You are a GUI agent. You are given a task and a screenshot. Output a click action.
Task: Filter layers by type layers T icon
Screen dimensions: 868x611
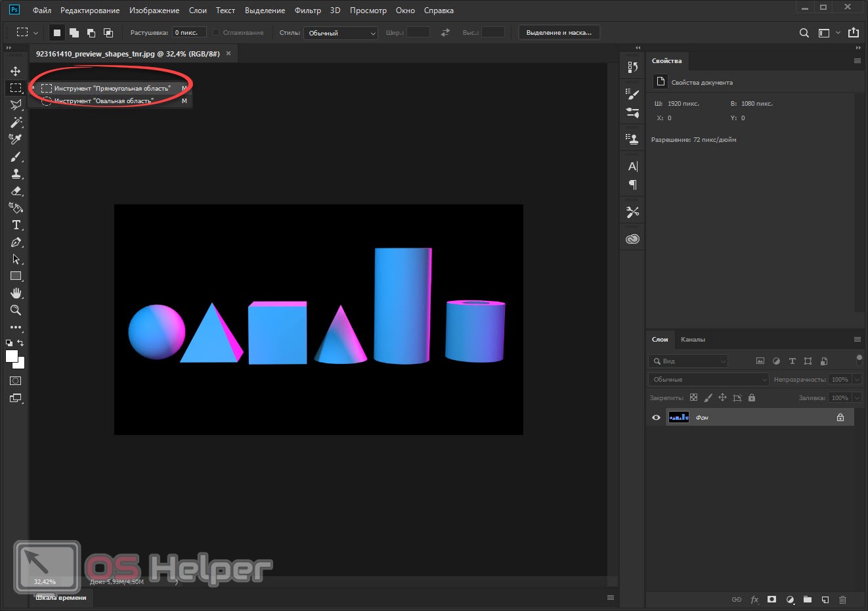pyautogui.click(x=792, y=361)
